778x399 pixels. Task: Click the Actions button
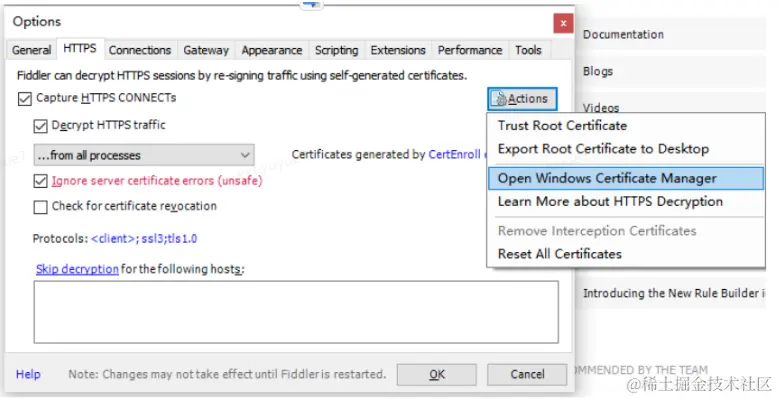[x=522, y=99]
